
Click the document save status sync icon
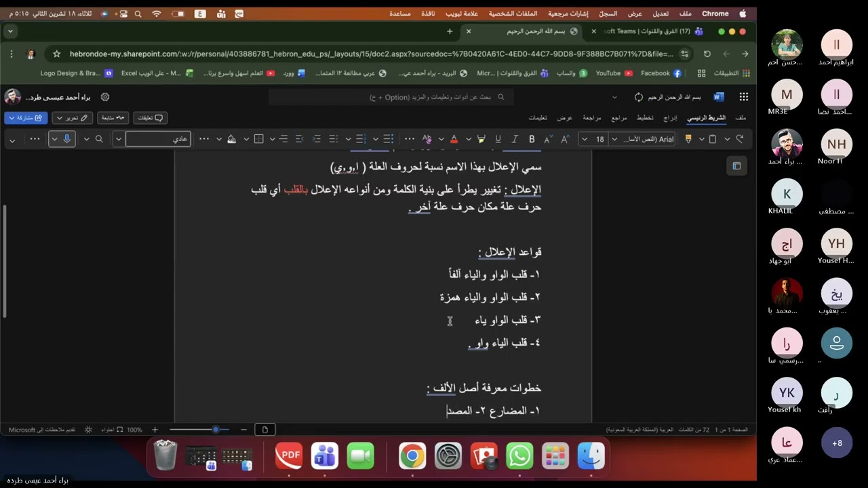[638, 98]
